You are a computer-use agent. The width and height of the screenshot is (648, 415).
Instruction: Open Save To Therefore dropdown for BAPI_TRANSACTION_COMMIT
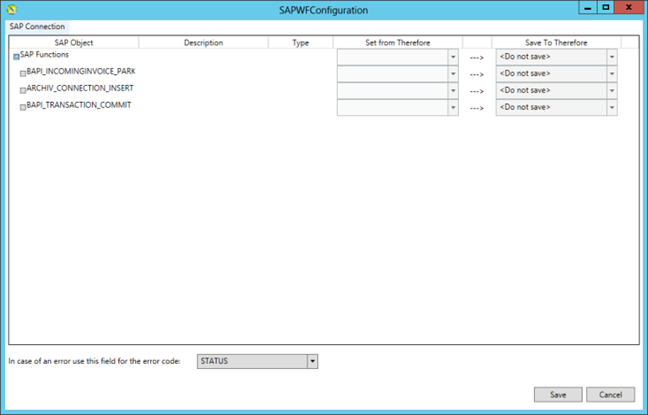(611, 108)
